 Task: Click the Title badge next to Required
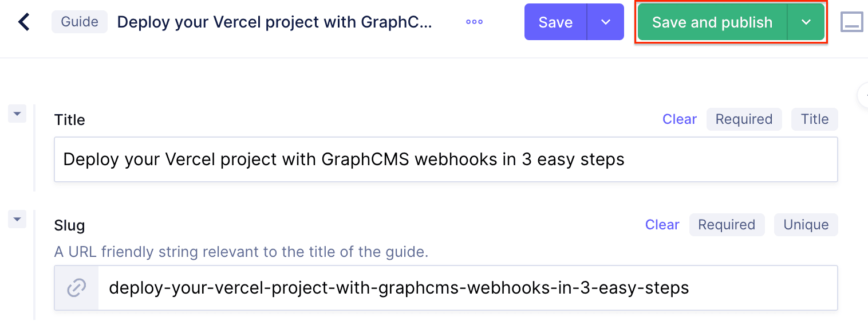814,119
